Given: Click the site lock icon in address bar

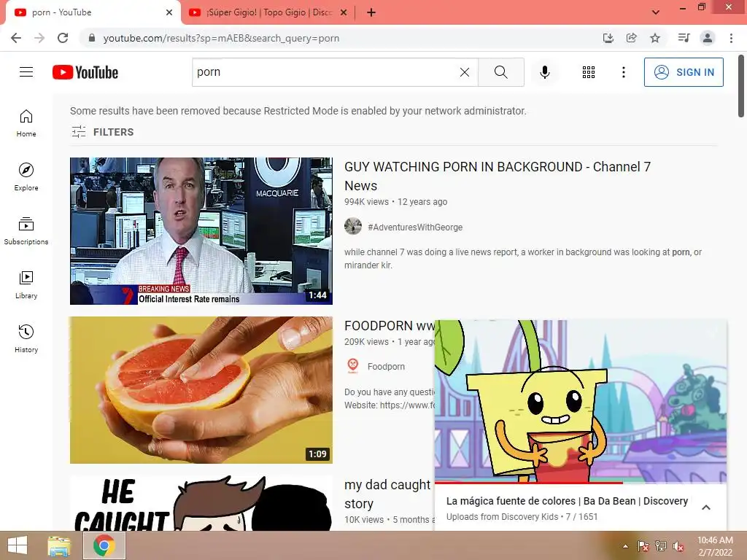Looking at the screenshot, I should pyautogui.click(x=92, y=38).
